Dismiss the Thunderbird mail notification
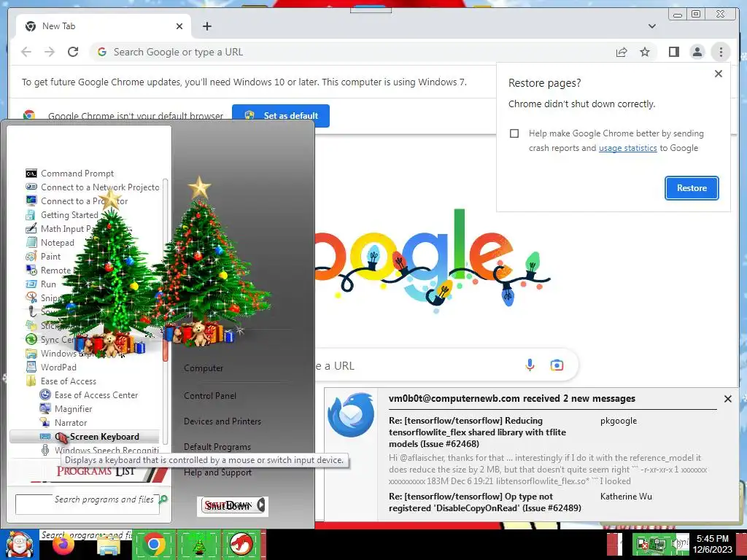The image size is (747, 560). [x=728, y=399]
